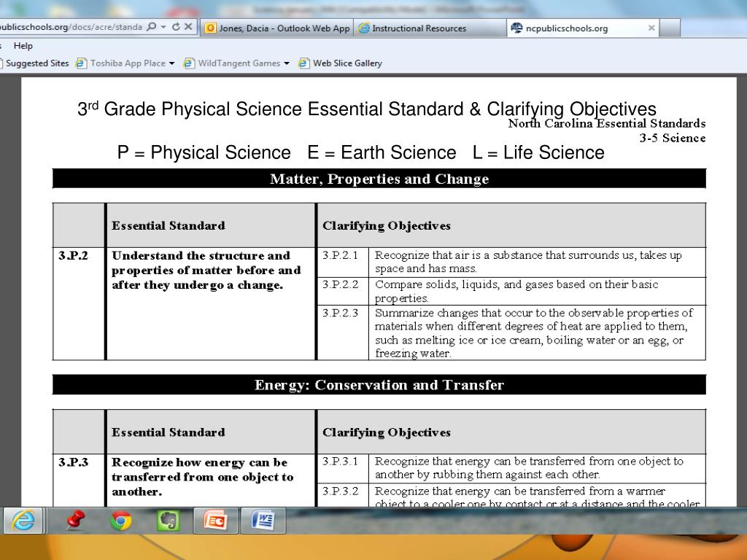
Task: Expand Toshiba App Place dropdown arrow
Action: (171, 63)
